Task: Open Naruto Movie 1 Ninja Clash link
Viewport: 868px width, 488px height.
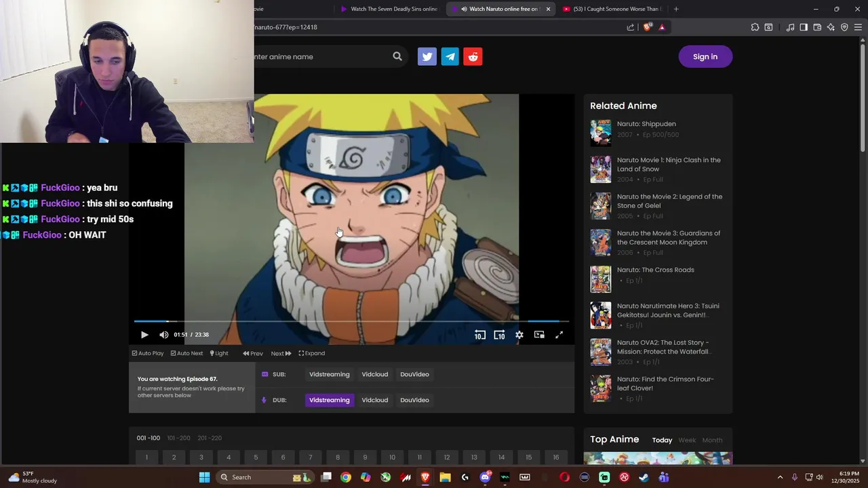Action: click(669, 165)
